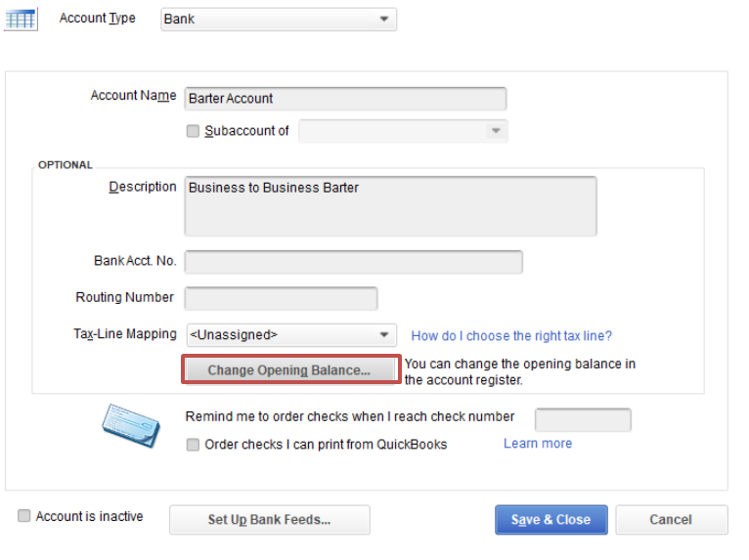Enable the Subaccount of checkbox
The height and width of the screenshot is (560, 749).
point(193,131)
